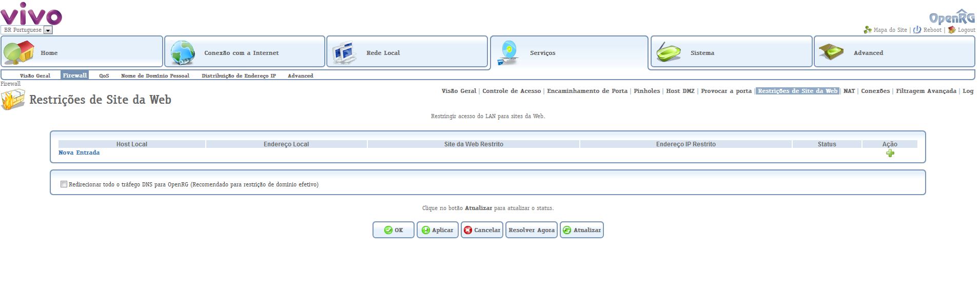Open the top-level Advanced main tab
Viewport: 980px width, 285px height.
tap(894, 51)
